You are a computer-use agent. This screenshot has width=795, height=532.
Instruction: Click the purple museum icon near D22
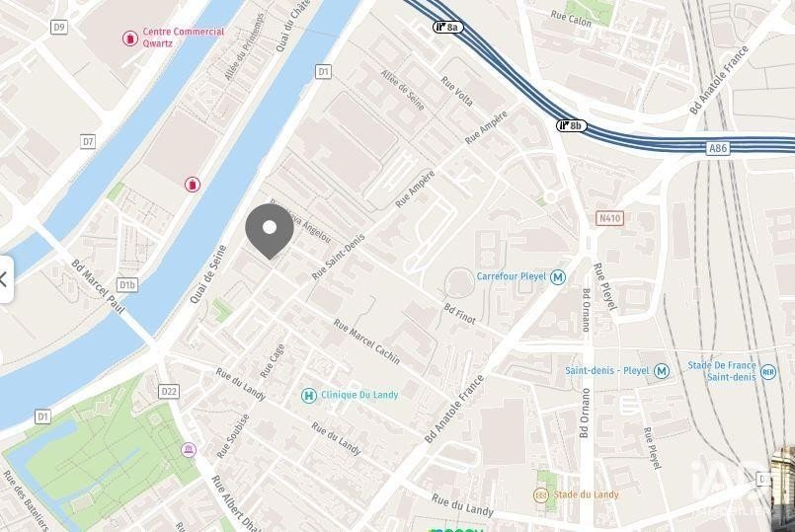click(189, 449)
